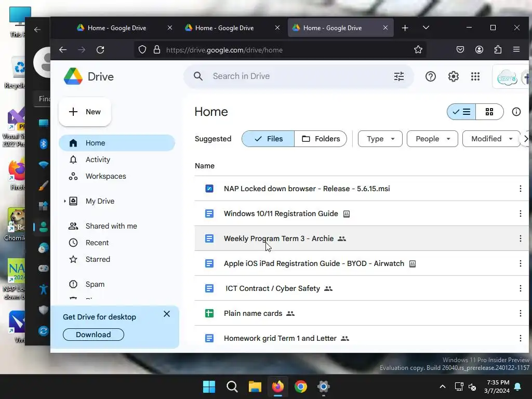Screen dimensions: 532x399
Task: Open File Explorer from taskbar
Action: point(255,387)
